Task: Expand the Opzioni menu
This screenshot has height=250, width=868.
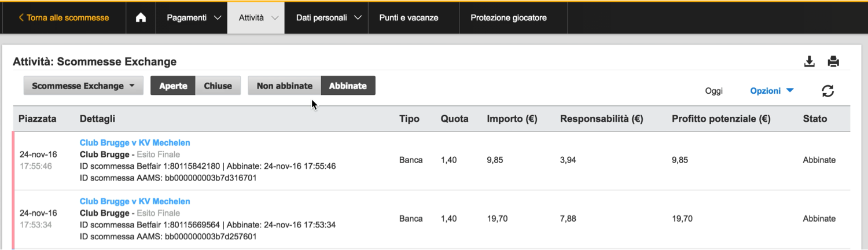Action: pos(771,91)
